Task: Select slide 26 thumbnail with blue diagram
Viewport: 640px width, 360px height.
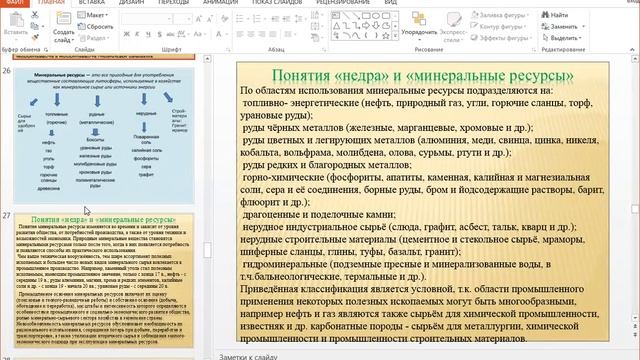Action: (x=104, y=136)
